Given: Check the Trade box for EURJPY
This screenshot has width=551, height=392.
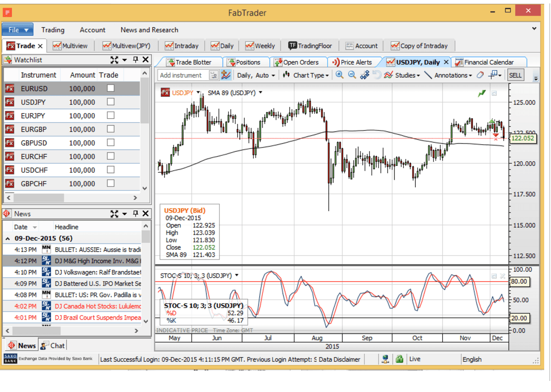Looking at the screenshot, I should pos(111,115).
